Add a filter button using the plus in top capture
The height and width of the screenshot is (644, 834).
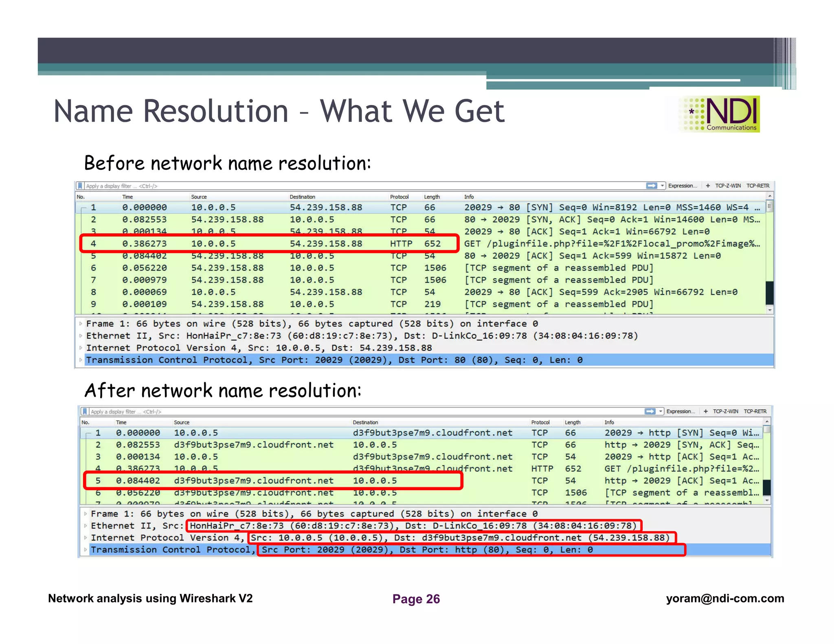[x=708, y=186]
